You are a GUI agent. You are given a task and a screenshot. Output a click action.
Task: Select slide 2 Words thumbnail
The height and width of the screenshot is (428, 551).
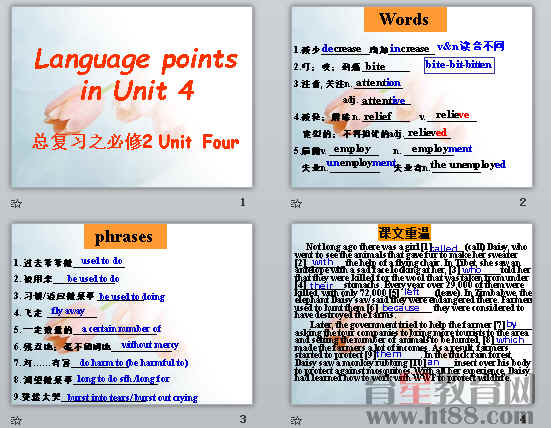coord(411,97)
